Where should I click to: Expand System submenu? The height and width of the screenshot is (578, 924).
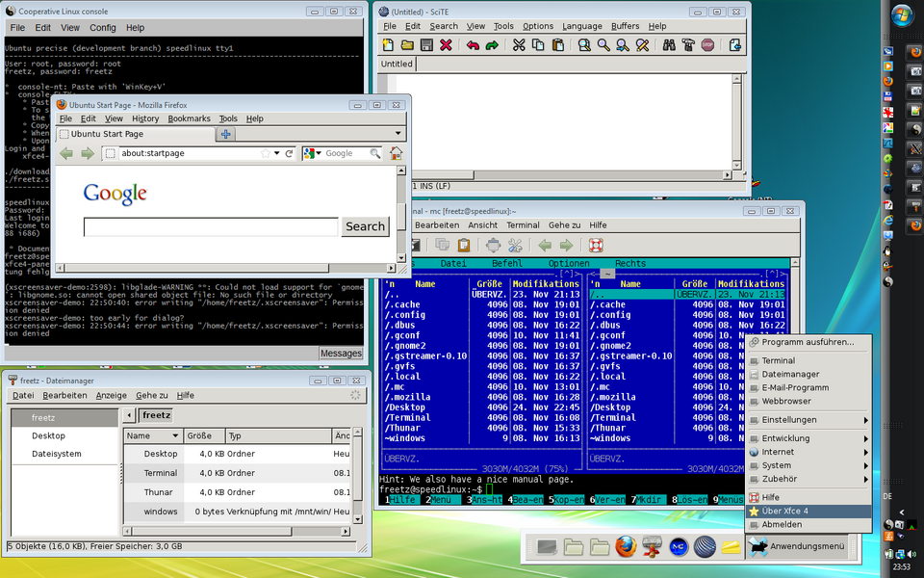(808, 465)
